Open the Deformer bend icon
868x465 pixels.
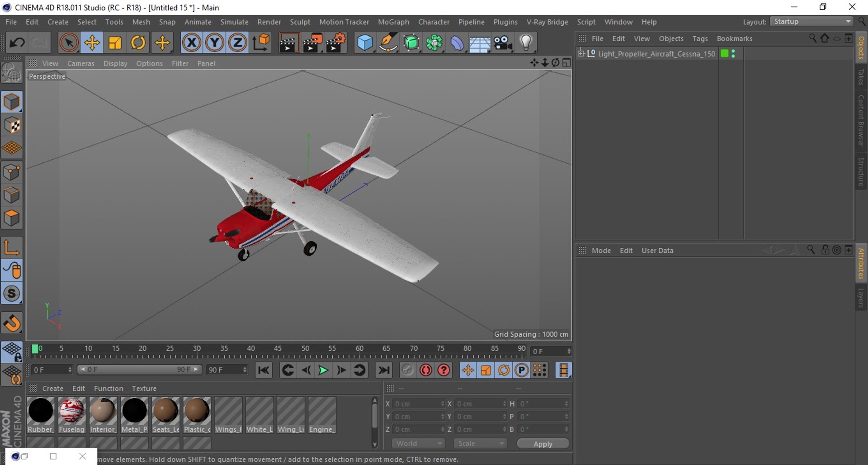[457, 43]
